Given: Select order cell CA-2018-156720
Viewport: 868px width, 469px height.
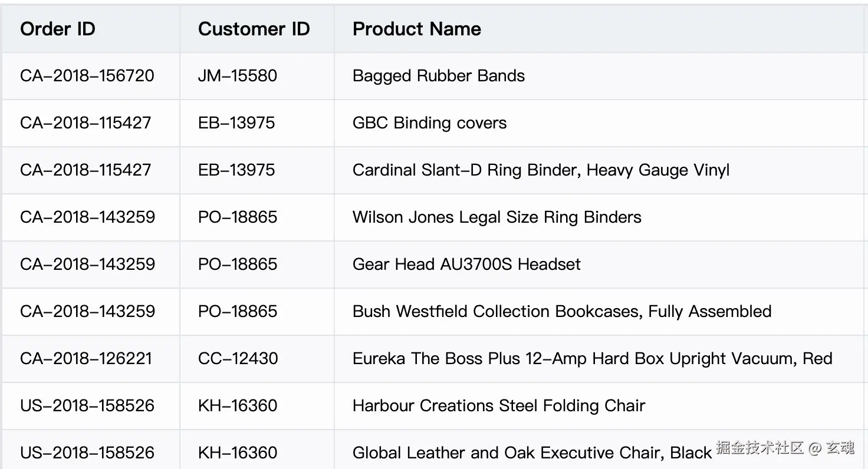Looking at the screenshot, I should (x=87, y=76).
